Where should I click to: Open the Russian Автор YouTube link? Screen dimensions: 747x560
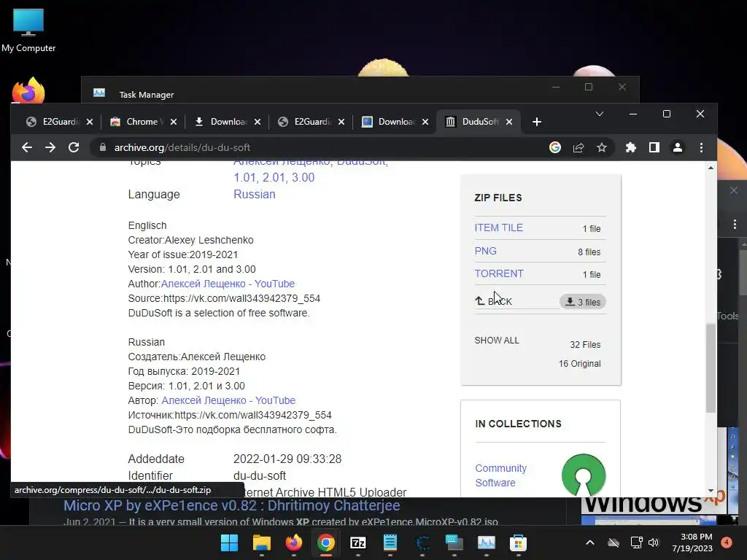pos(228,400)
